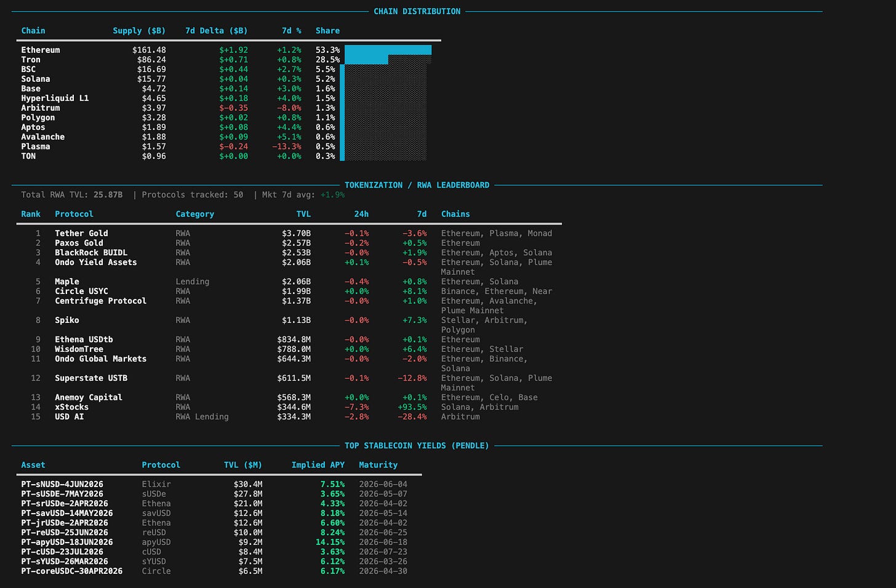Image resolution: width=896 pixels, height=588 pixels.
Task: Select PT-sYUSD-26MAR2026 asset
Action: click(65, 562)
